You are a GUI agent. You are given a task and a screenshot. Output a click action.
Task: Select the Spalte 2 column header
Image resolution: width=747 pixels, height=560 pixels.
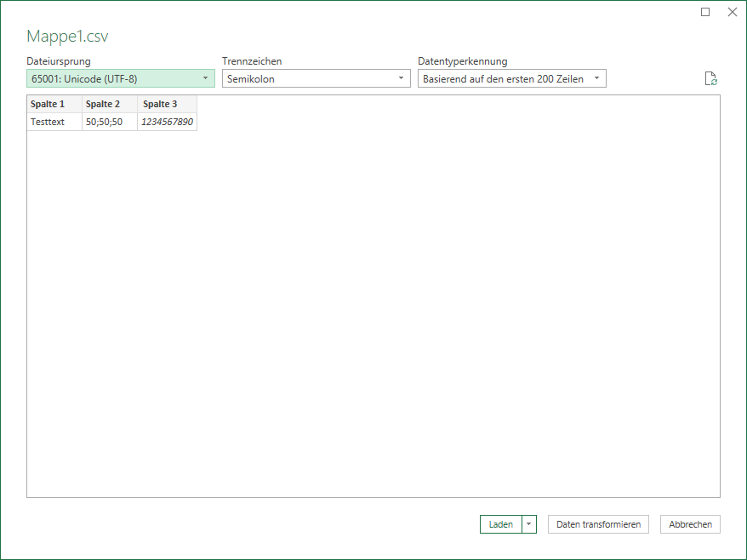point(110,104)
